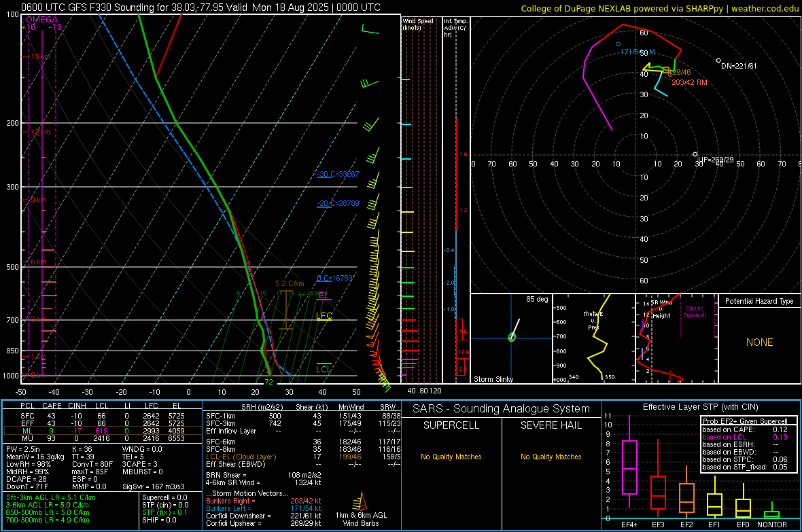Click the STP (fix) = 0.1 value

164,512
